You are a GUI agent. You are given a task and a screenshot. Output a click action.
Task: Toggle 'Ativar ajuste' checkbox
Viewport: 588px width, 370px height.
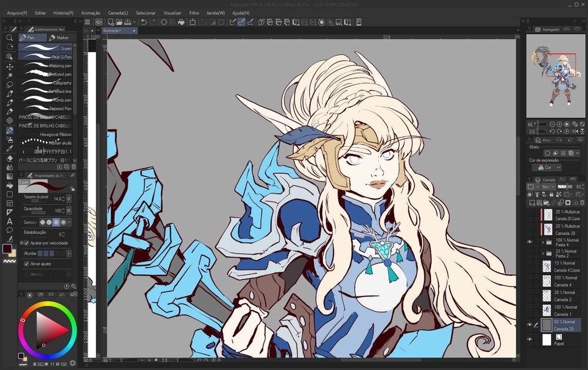(x=26, y=264)
